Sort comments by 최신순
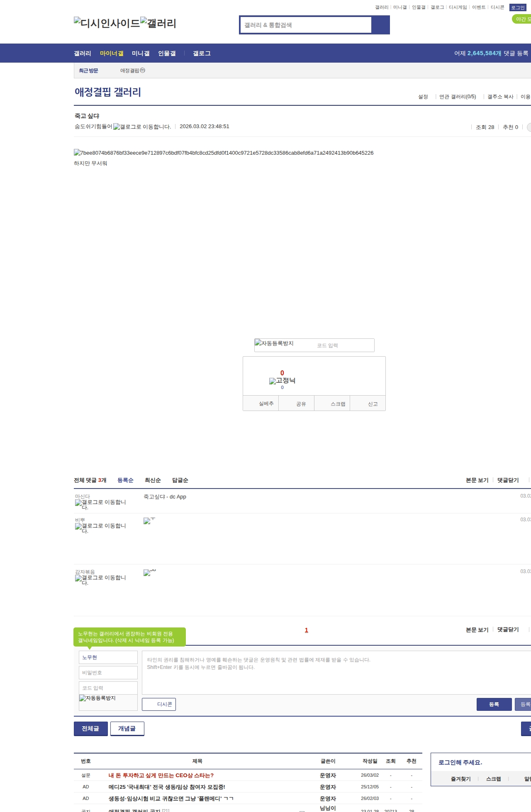 click(x=153, y=480)
